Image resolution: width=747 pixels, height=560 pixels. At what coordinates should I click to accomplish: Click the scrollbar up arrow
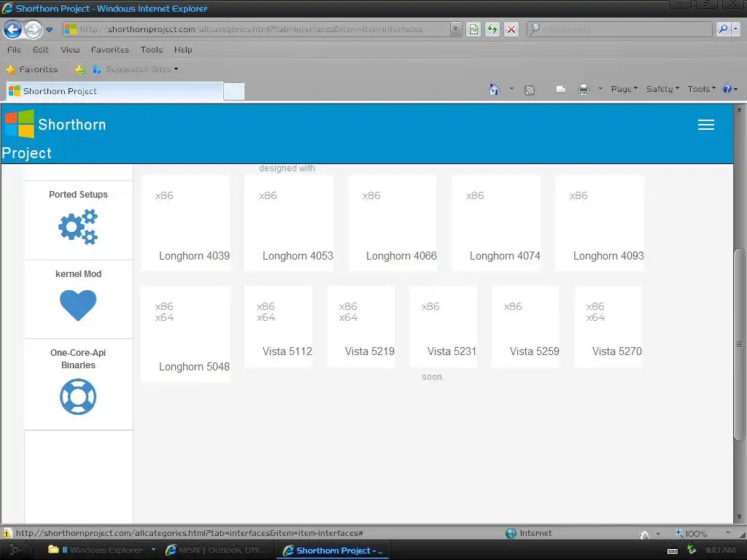pyautogui.click(x=740, y=110)
